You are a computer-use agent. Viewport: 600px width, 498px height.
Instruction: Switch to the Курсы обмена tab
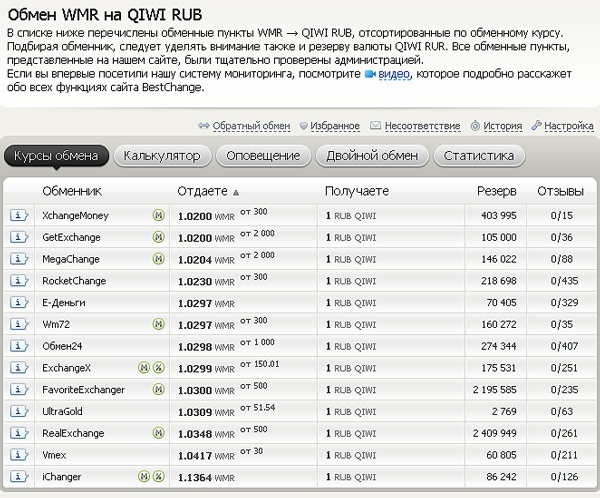pos(56,156)
